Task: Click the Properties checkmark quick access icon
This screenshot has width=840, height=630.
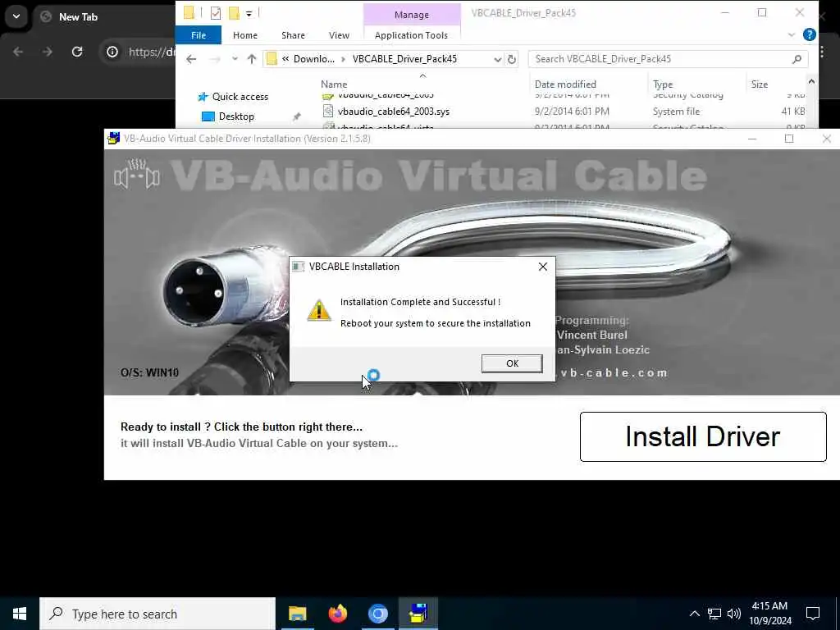Action: 216,13
